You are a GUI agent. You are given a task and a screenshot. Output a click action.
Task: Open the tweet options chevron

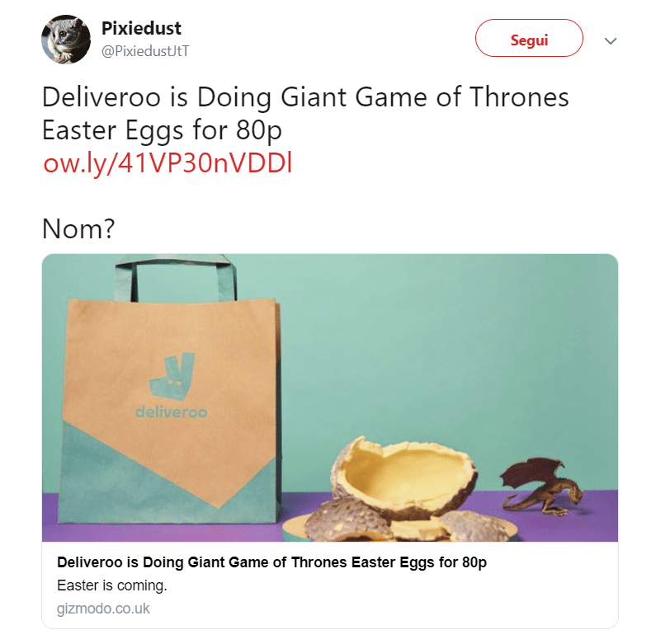(x=611, y=40)
